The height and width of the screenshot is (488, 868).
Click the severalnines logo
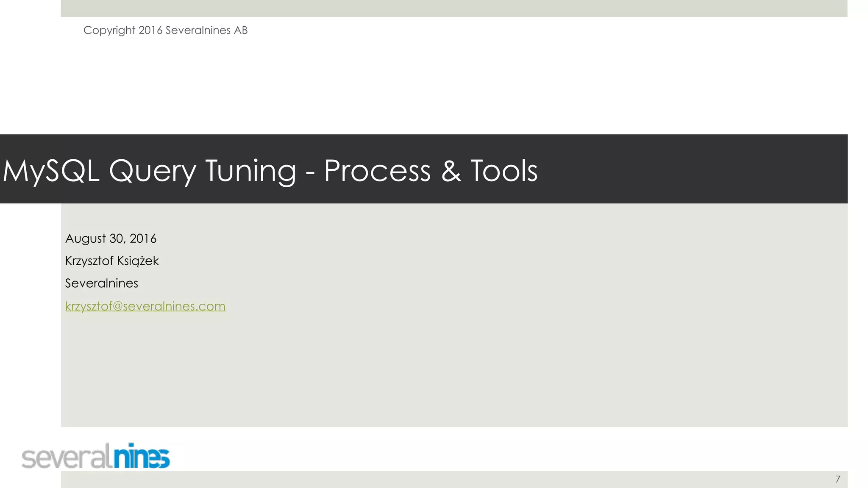(96, 456)
